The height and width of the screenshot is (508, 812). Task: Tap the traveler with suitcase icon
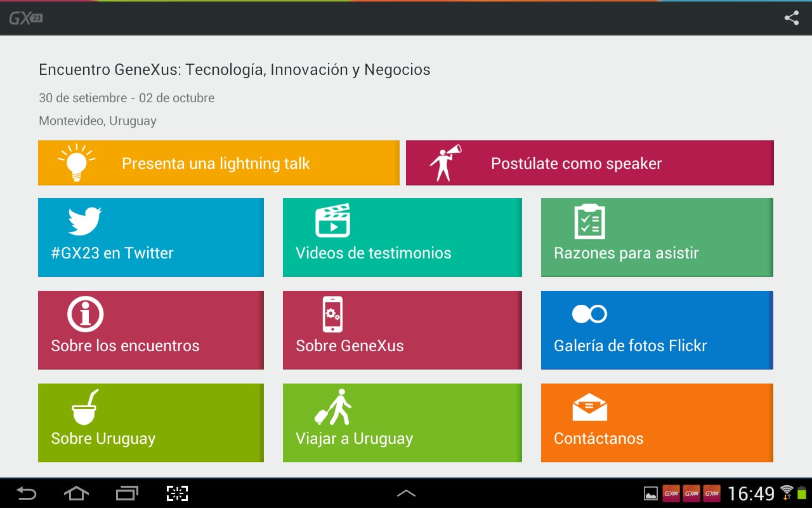333,407
